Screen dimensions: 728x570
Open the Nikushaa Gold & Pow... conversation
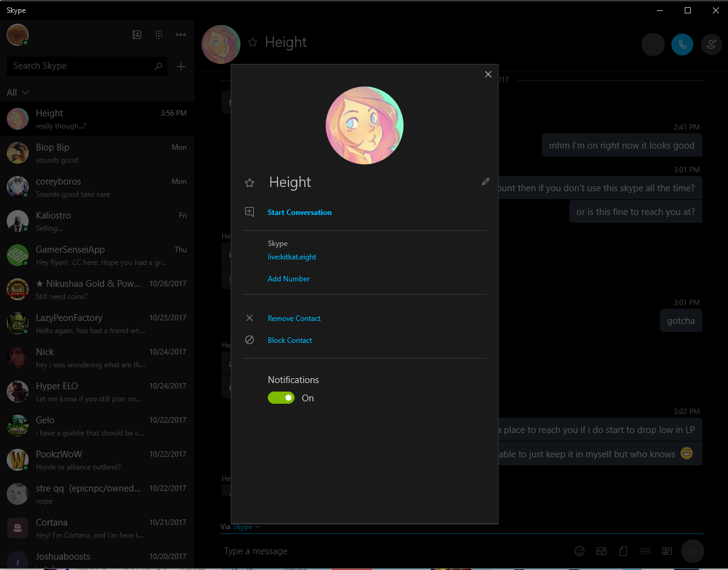(97, 289)
